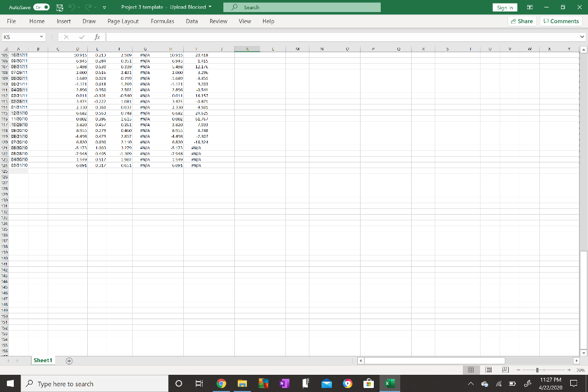Click the Insert Function (fx) icon

point(96,36)
